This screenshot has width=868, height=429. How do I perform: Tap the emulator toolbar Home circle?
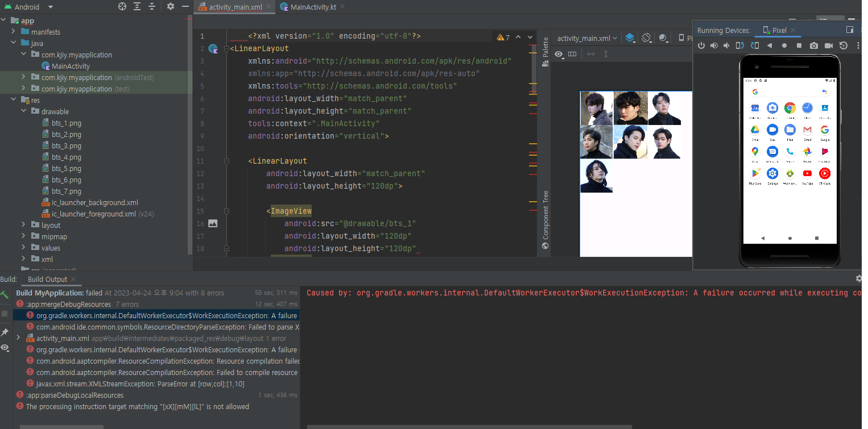point(784,45)
